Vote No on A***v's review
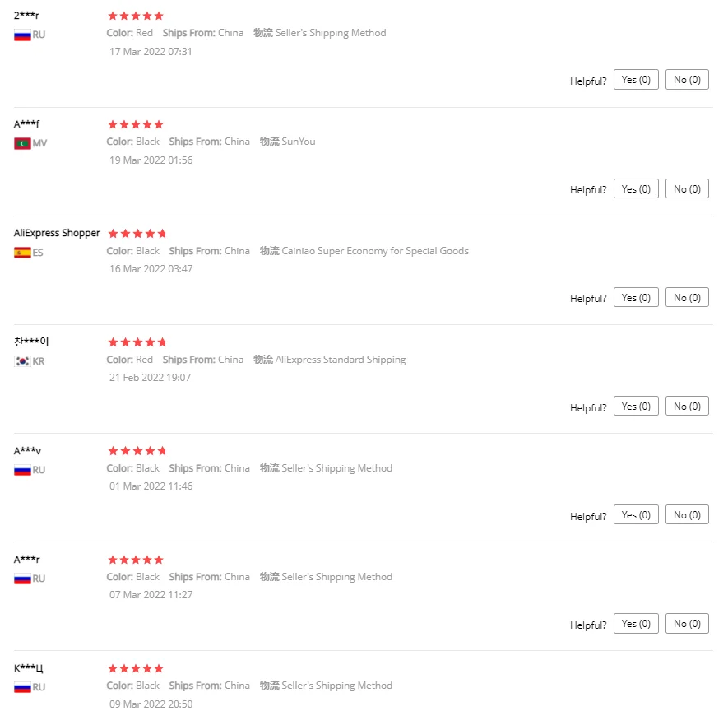The image size is (728, 716). (687, 515)
